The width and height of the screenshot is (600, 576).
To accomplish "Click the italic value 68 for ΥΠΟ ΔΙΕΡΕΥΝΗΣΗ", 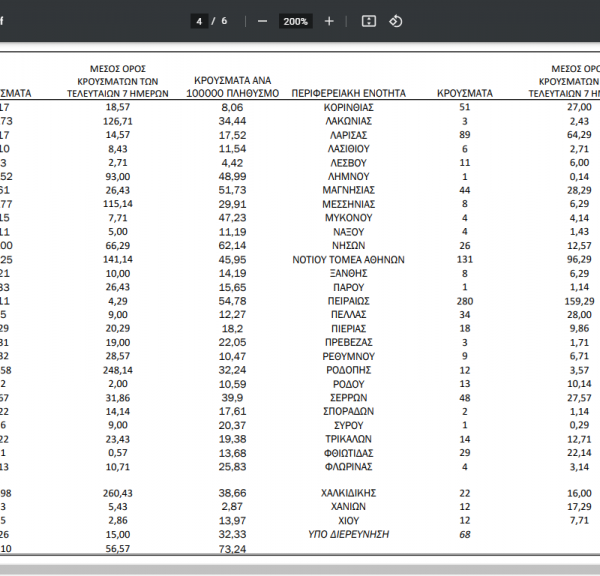I will [465, 534].
